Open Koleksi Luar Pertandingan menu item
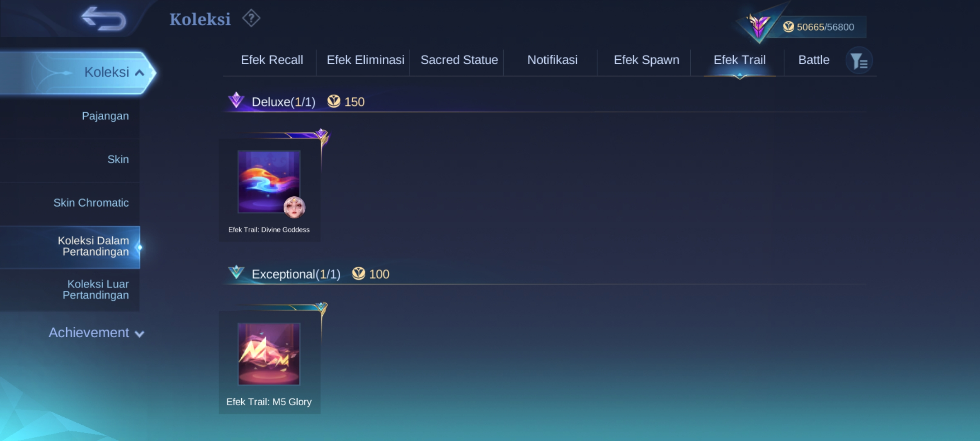980x441 pixels. pos(96,290)
